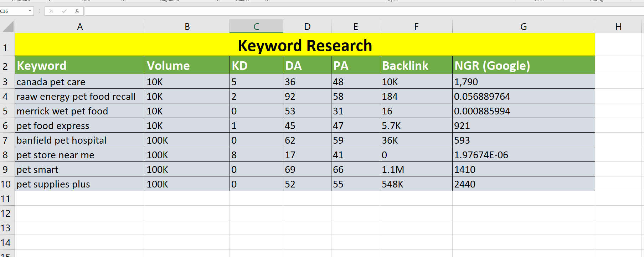Click PA value 31
This screenshot has height=257, width=644.
[356, 111]
